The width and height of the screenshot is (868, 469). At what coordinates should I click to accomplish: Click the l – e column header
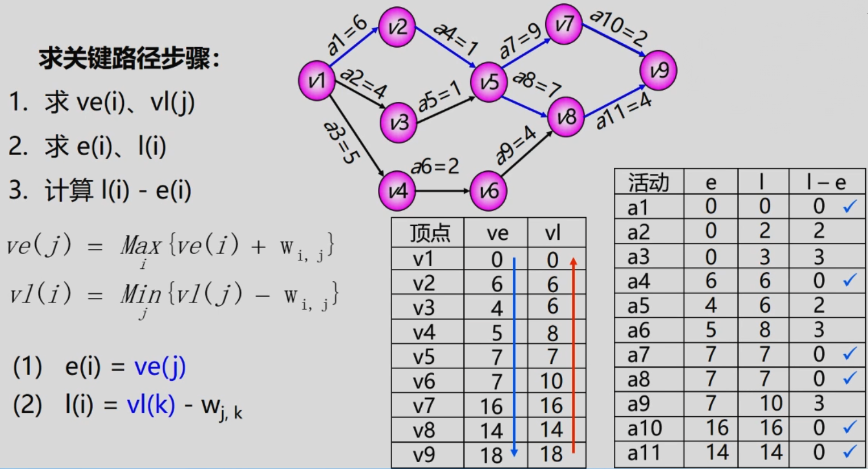pyautogui.click(x=825, y=182)
